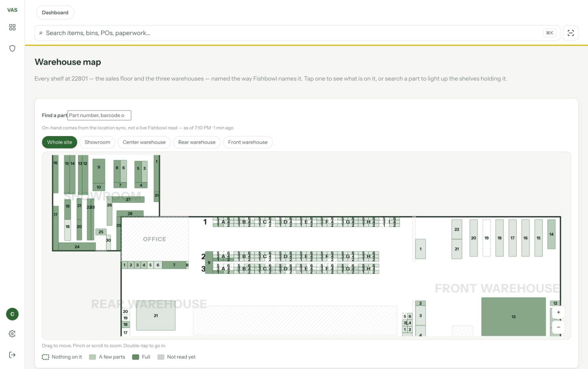The height and width of the screenshot is (369, 588).
Task: Tap front warehouse shelf 14
Action: coord(551,234)
